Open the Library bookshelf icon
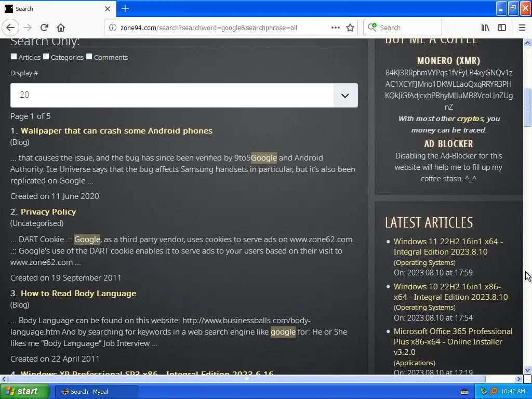This screenshot has width=532, height=399. click(x=485, y=28)
